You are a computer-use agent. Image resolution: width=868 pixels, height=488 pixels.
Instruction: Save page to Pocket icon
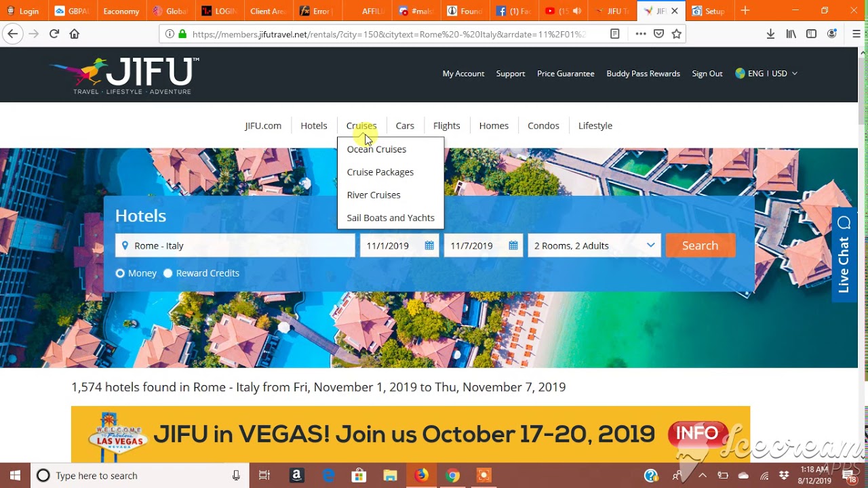click(658, 34)
